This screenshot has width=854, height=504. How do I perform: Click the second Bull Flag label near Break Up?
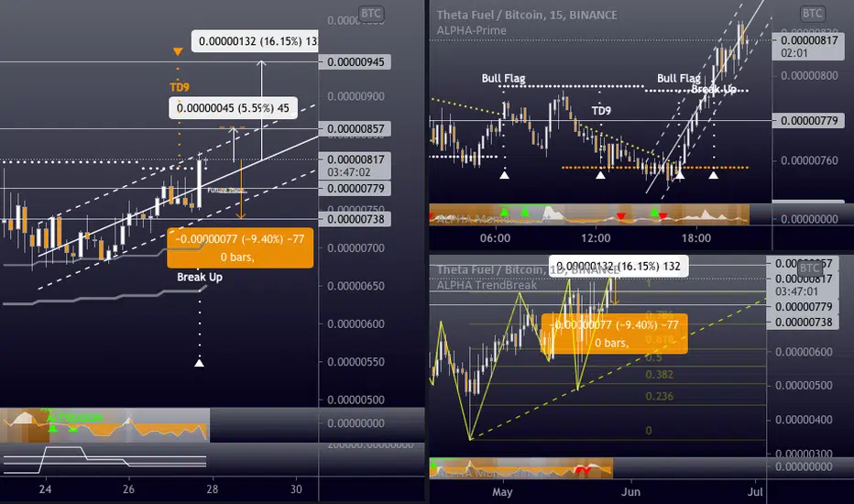point(679,79)
